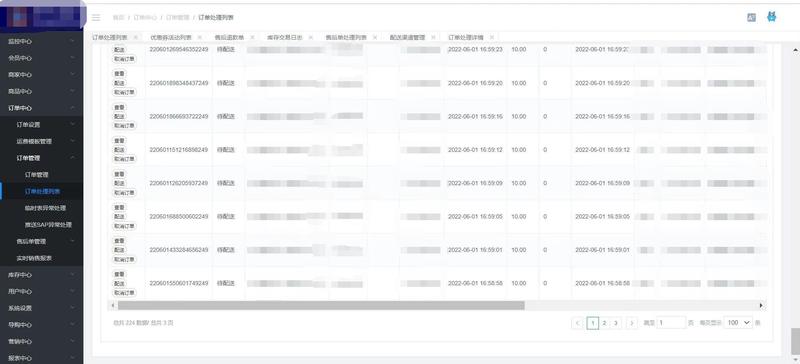
Task: Expand the 商家中心 sidebar chevron
Action: pyautogui.click(x=72, y=75)
